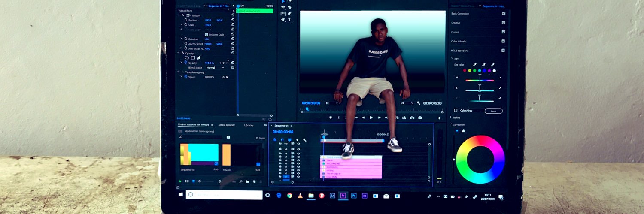Toggle the lock on track V8

click(280, 153)
